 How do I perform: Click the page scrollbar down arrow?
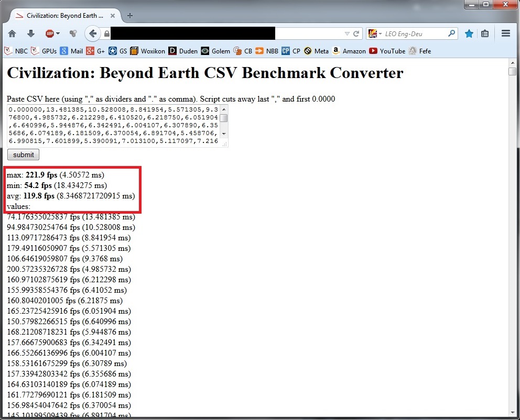[513, 413]
